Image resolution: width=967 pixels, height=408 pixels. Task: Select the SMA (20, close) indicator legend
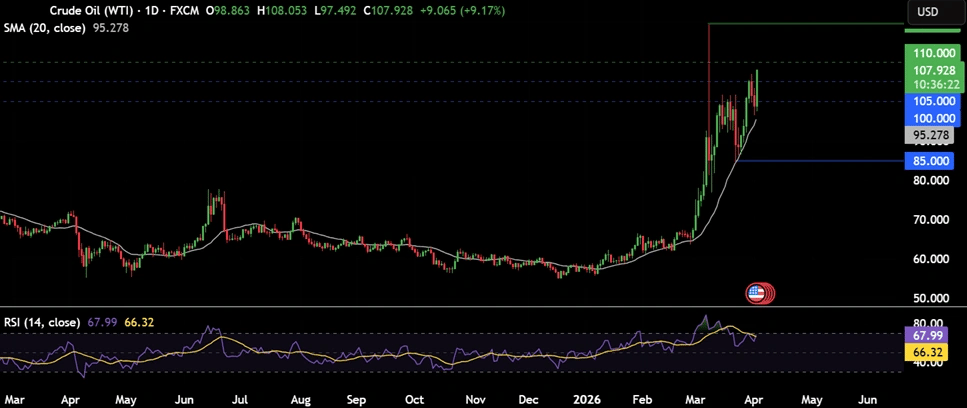pyautogui.click(x=44, y=28)
